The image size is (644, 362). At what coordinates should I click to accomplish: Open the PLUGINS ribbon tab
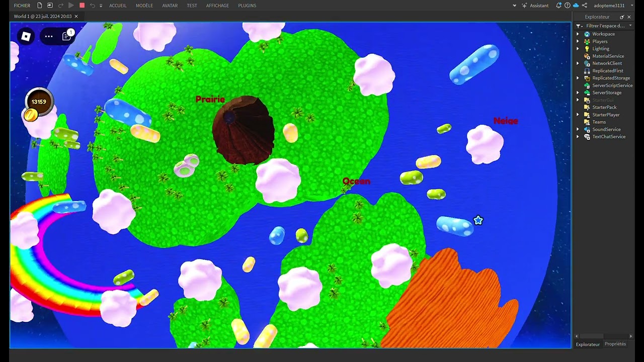point(247,6)
